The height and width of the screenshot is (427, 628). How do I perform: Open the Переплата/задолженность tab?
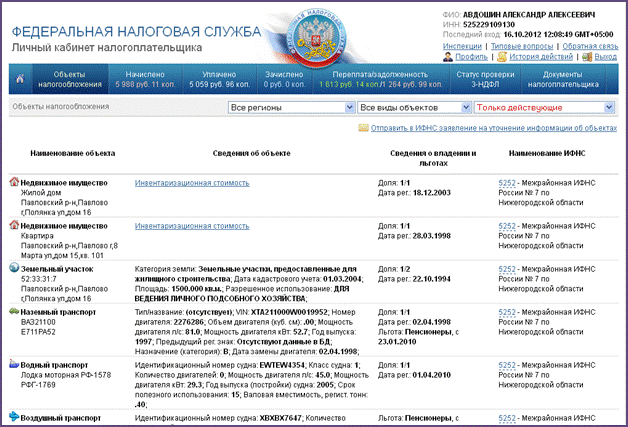[381, 79]
